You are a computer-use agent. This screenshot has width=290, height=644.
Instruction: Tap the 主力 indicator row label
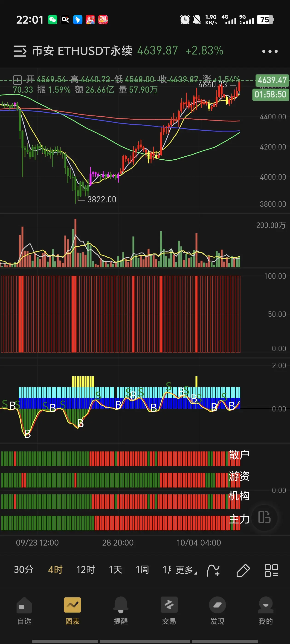(239, 519)
